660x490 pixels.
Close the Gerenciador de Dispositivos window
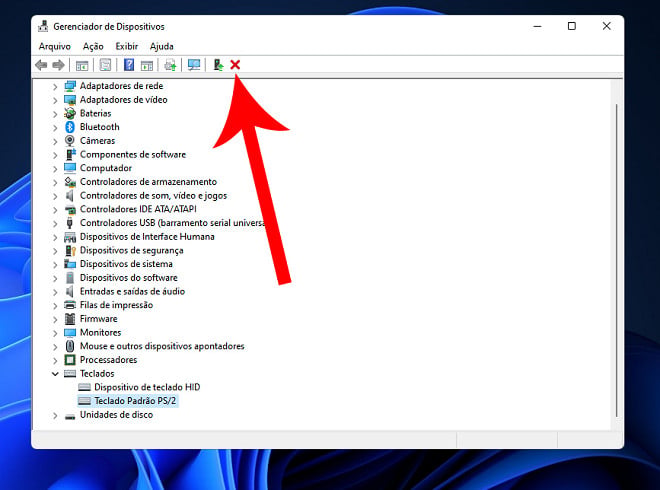coord(607,26)
